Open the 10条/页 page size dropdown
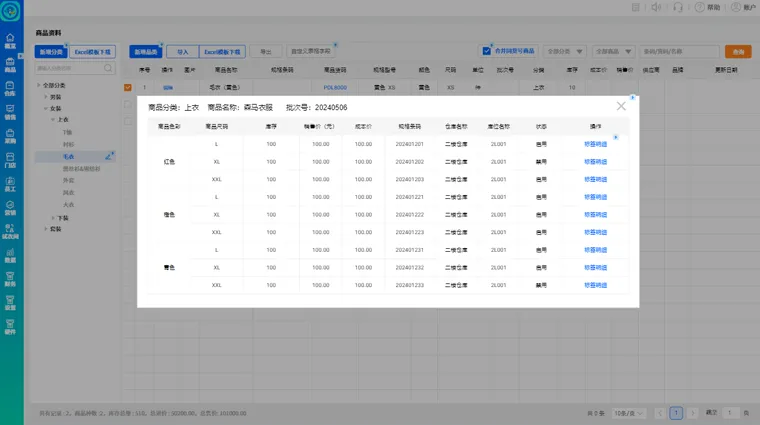760x425 pixels. tap(628, 412)
